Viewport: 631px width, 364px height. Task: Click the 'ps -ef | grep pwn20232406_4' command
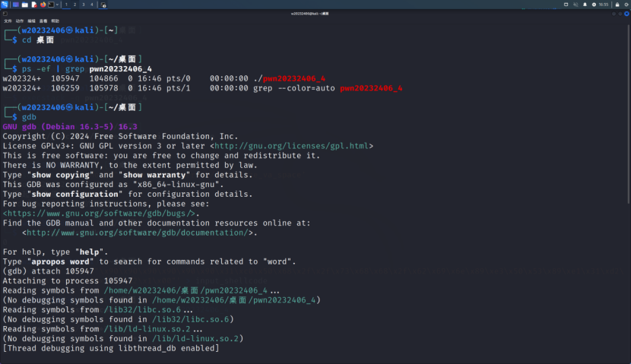pos(87,69)
